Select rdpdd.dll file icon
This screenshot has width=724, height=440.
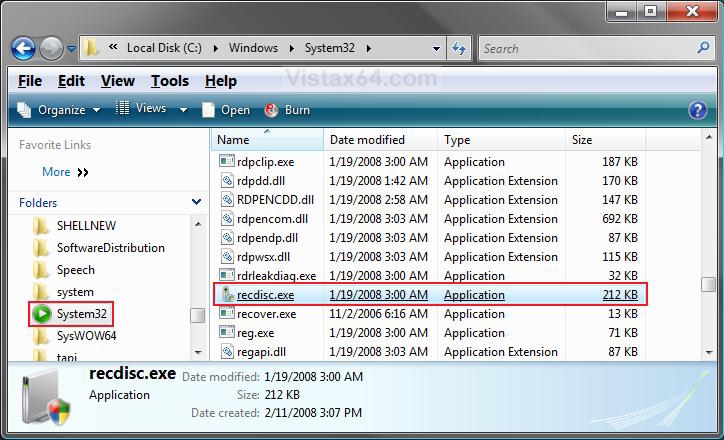click(x=226, y=181)
